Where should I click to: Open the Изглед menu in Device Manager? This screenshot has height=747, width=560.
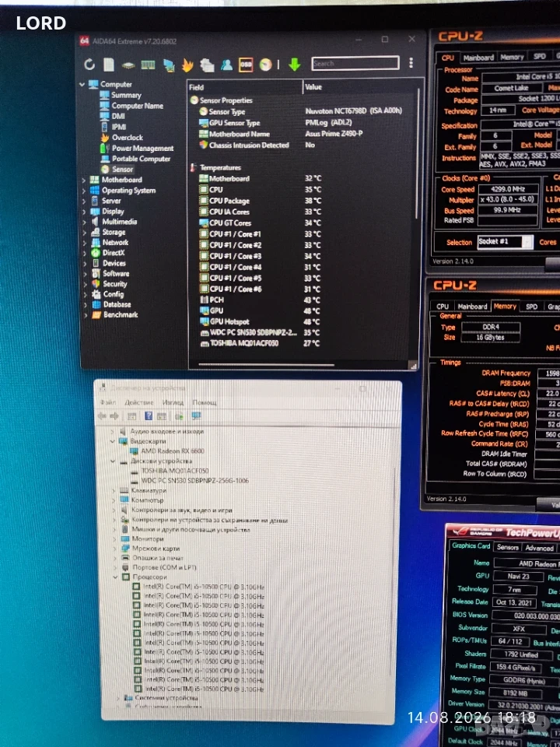click(x=173, y=402)
